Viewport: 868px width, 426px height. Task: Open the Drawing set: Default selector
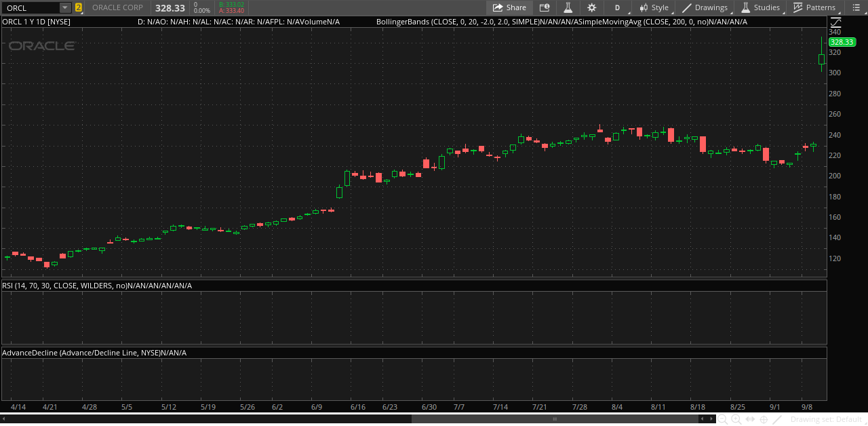826,419
